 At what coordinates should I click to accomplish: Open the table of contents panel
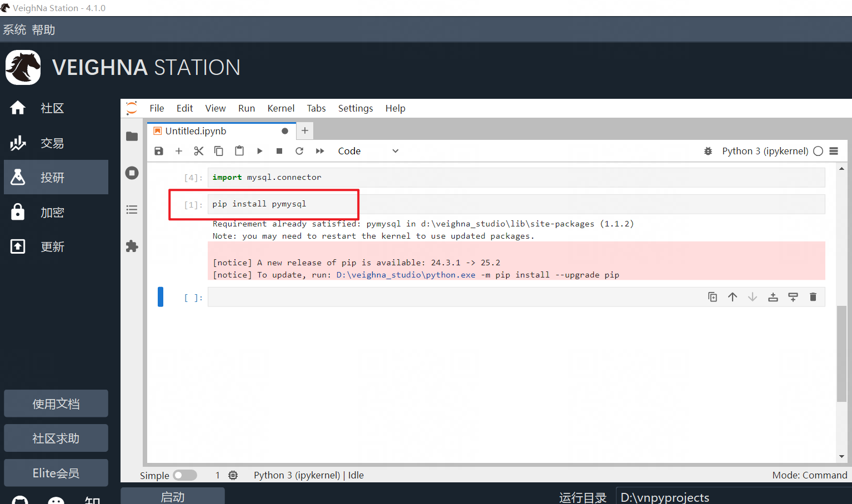(x=132, y=210)
